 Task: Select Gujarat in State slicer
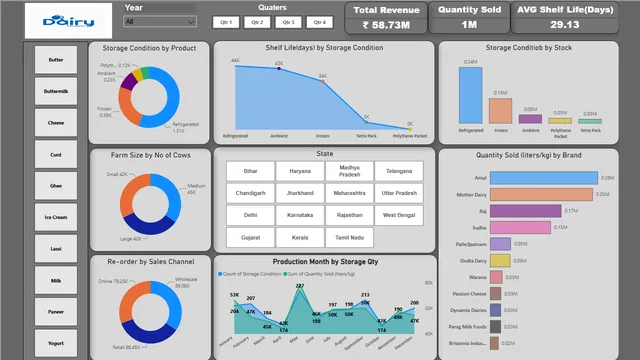[x=251, y=237]
